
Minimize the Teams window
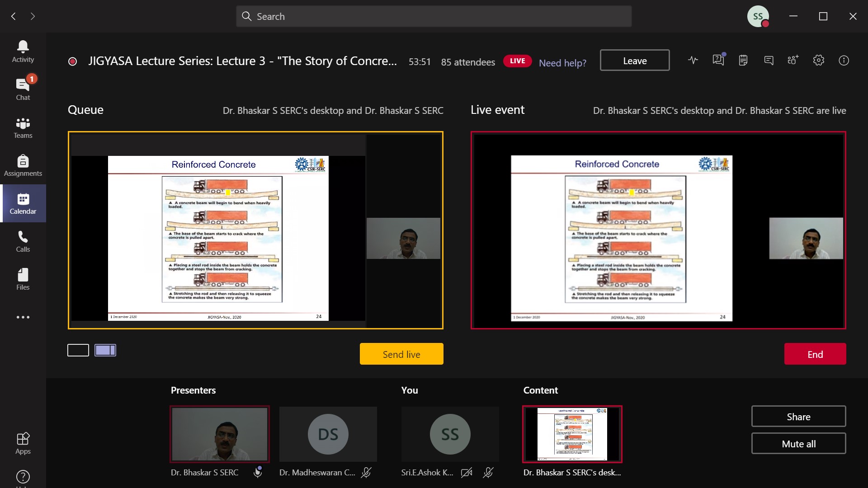tap(793, 16)
